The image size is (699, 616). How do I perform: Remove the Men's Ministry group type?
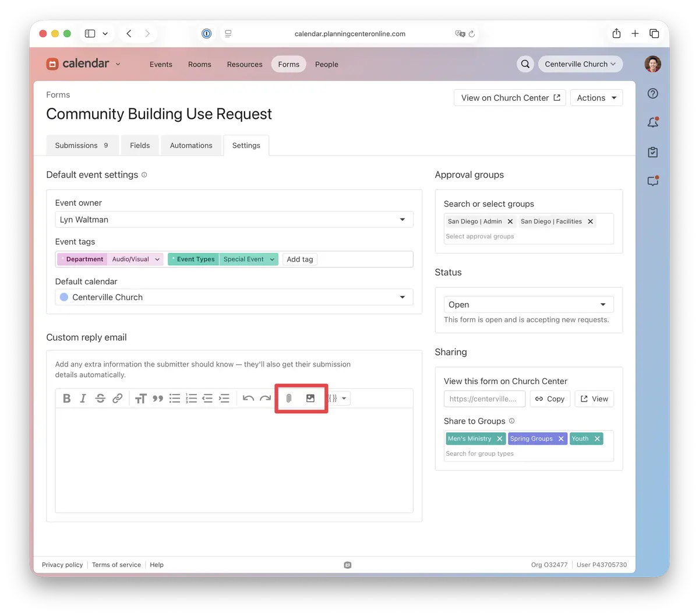pyautogui.click(x=500, y=439)
